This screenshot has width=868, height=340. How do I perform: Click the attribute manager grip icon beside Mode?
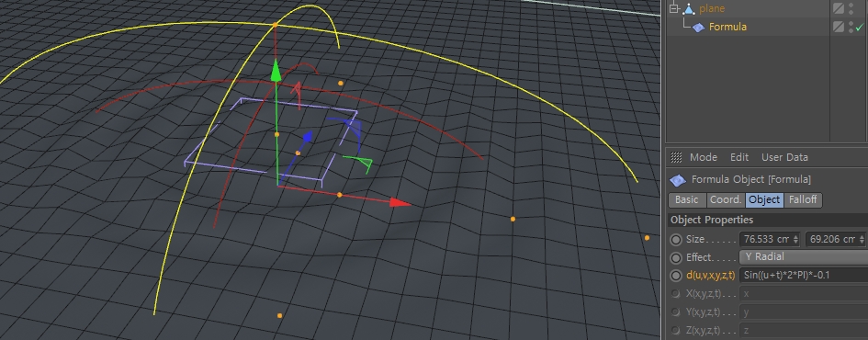pos(676,157)
